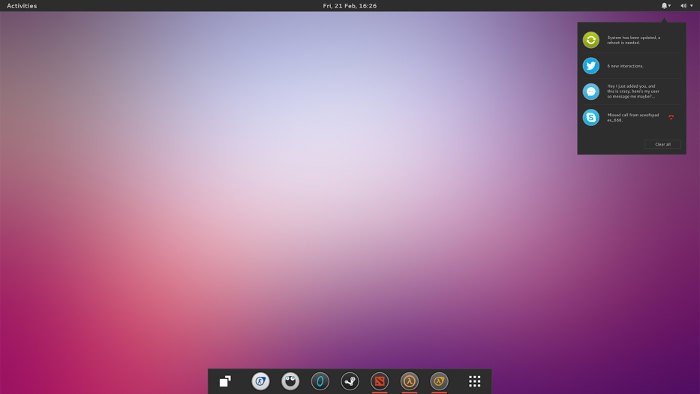Viewport: 700px width, 394px height.
Task: Open the Half-Life 2 icon in dock
Action: tap(439, 382)
